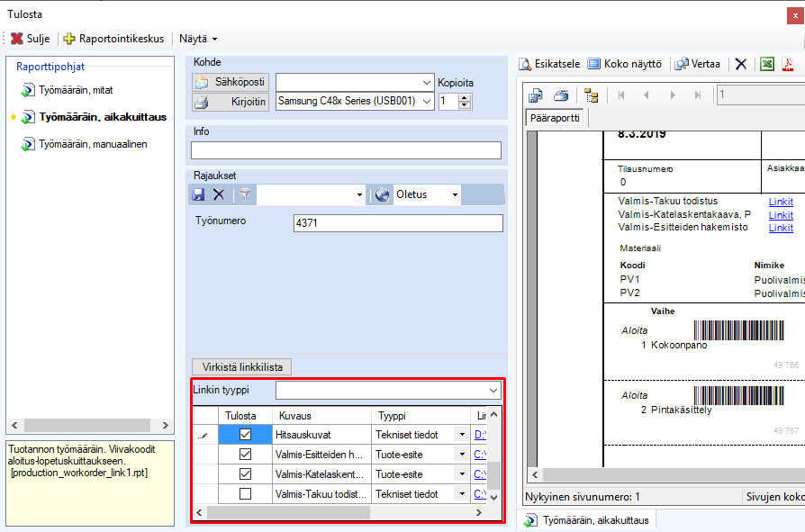Select the Työmääräin, mitat report template
Screen dimensions: 805x532
coord(67,90)
